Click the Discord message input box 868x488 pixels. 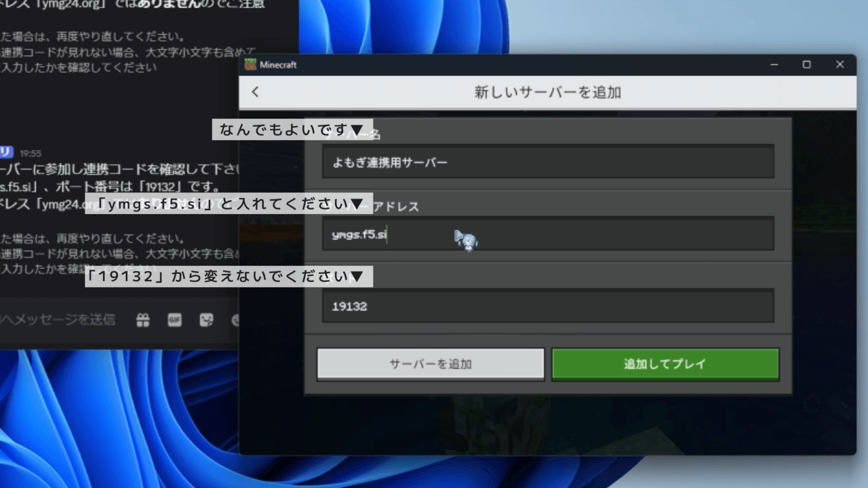click(x=58, y=319)
